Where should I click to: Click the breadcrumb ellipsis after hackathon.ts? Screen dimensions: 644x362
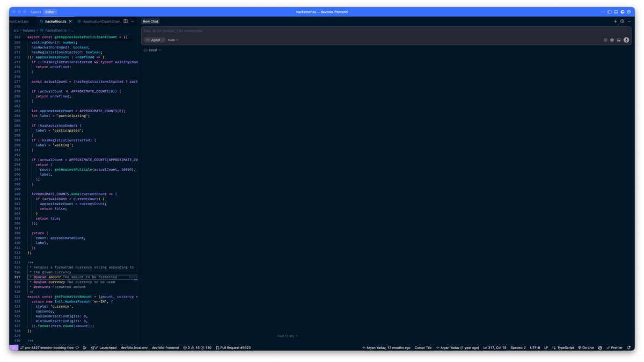[x=72, y=31]
